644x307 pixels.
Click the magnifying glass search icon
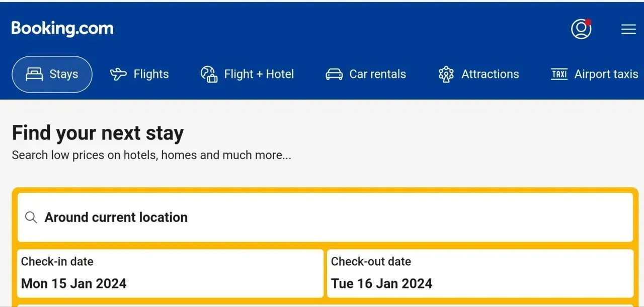(31, 217)
